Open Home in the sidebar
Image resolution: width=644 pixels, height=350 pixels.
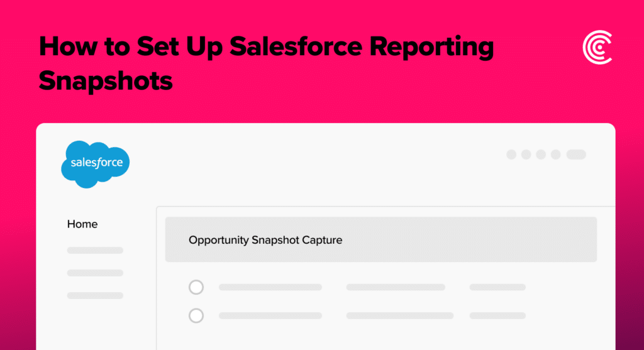click(x=82, y=224)
